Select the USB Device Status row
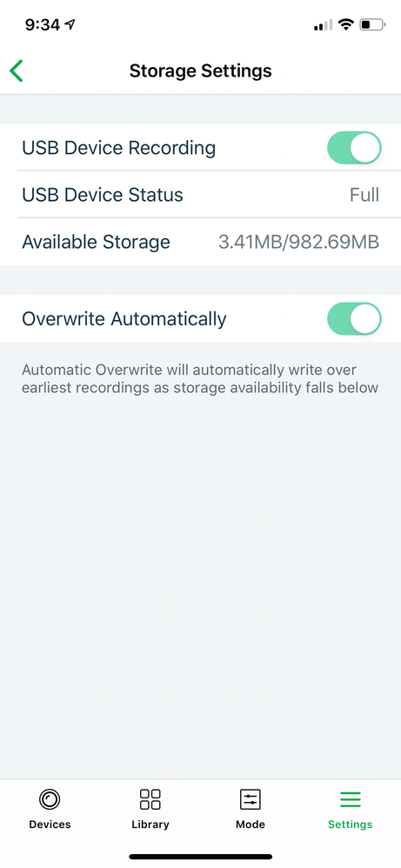 pos(200,195)
